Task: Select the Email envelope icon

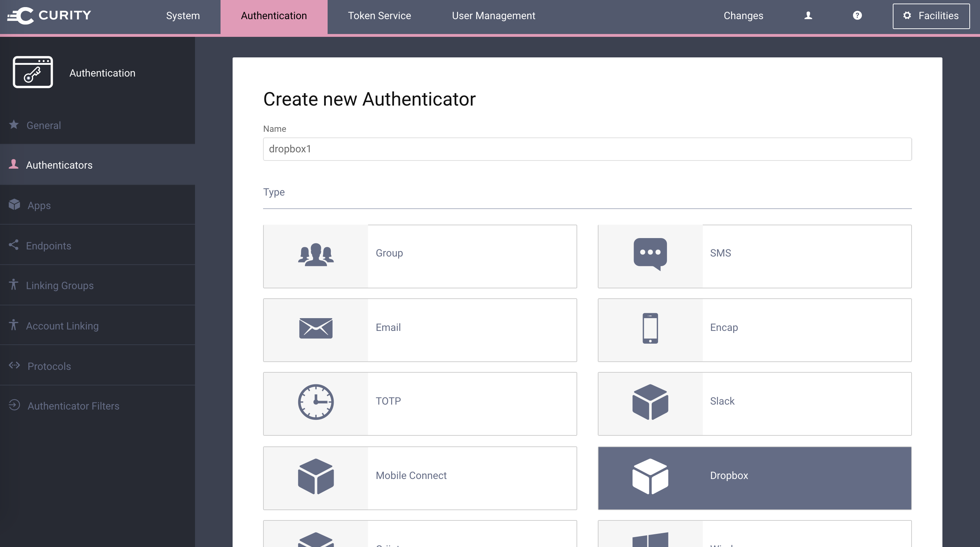Action: 316,328
